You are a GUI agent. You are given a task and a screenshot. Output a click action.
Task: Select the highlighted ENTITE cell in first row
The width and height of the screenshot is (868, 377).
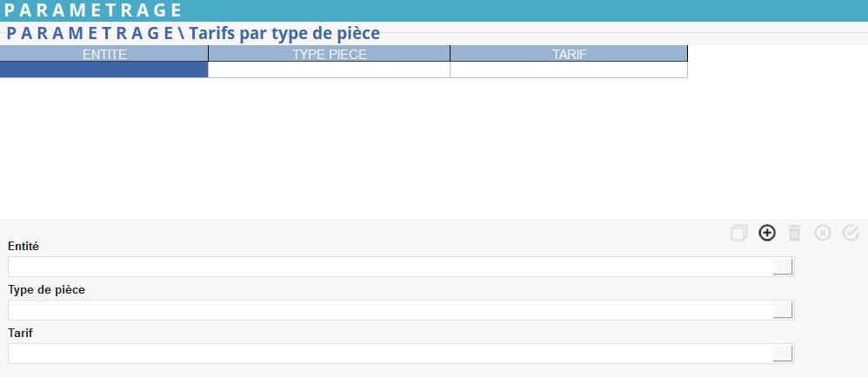tap(104, 70)
